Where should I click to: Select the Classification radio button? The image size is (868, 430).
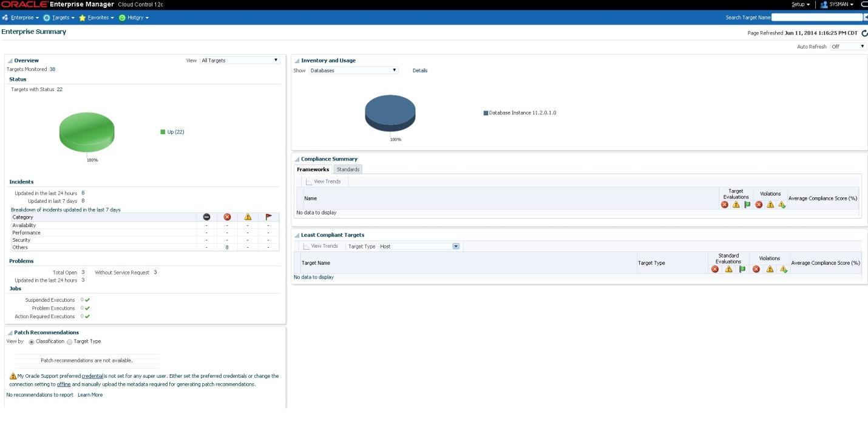(x=32, y=342)
